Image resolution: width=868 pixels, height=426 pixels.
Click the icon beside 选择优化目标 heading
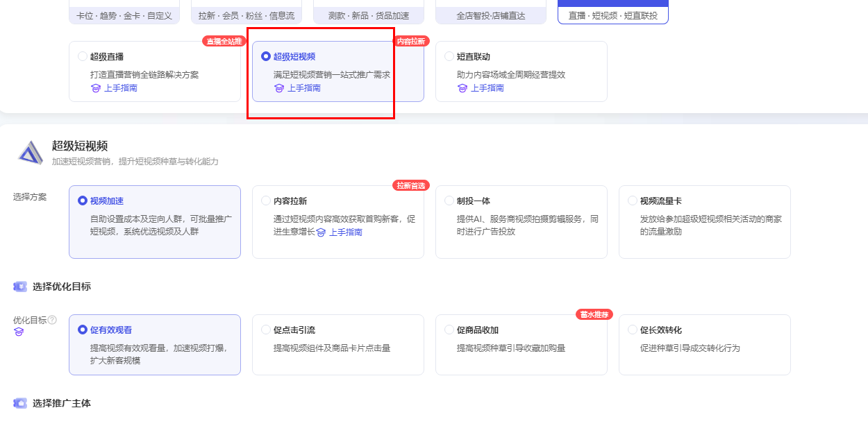pos(20,287)
